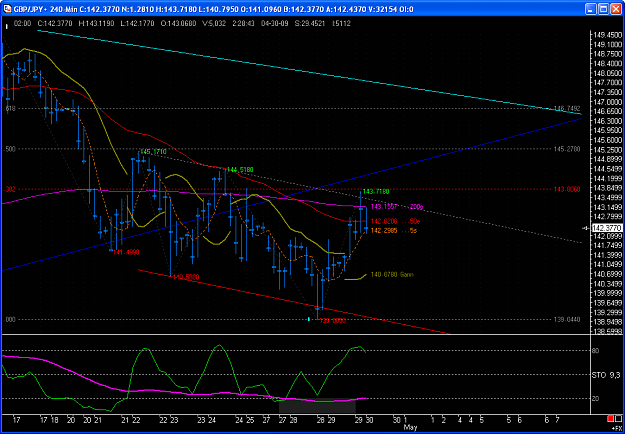Screen dimensions: 625x434
Task: Minimize the GBP/JPY chart window
Action: tap(592, 9)
